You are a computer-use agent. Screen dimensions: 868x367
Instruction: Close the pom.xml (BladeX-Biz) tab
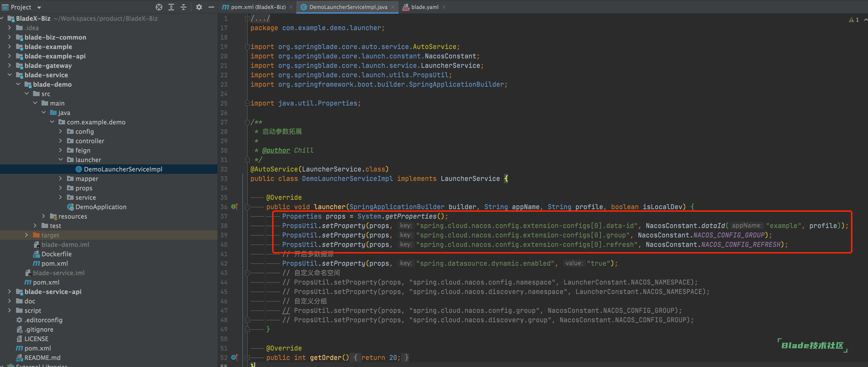(x=291, y=7)
